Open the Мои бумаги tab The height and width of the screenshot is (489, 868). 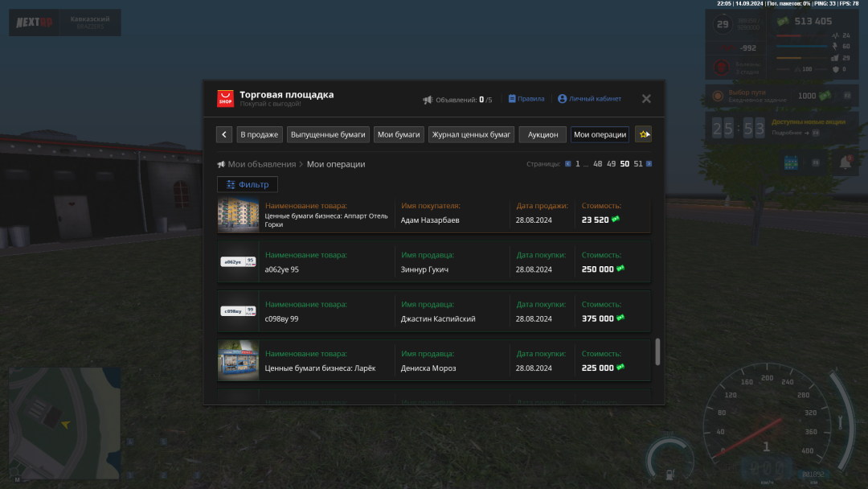coord(399,134)
